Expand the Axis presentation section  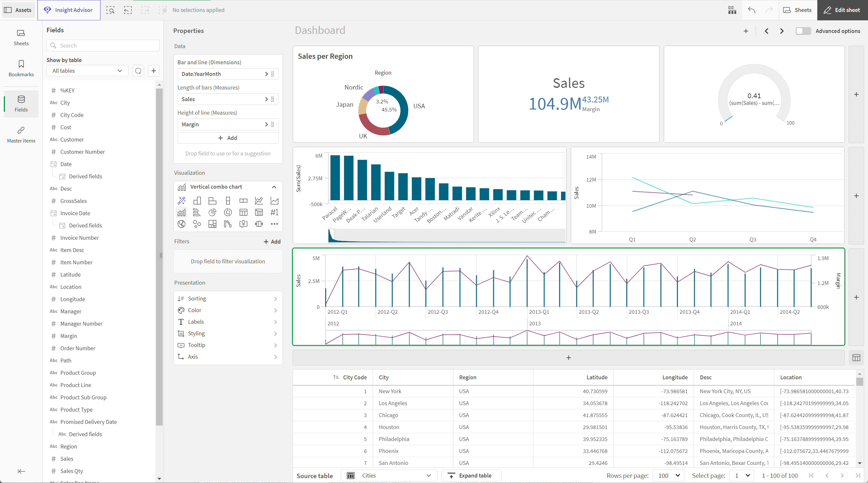[228, 356]
